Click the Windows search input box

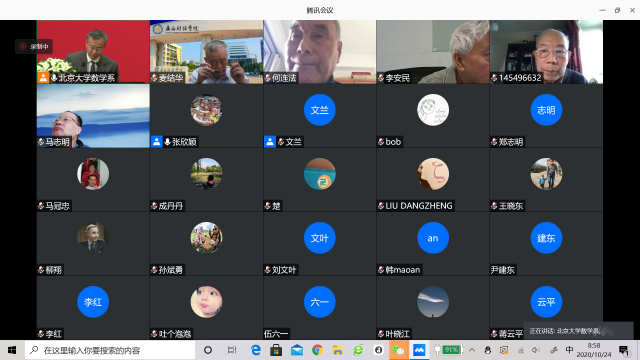[x=110, y=350]
